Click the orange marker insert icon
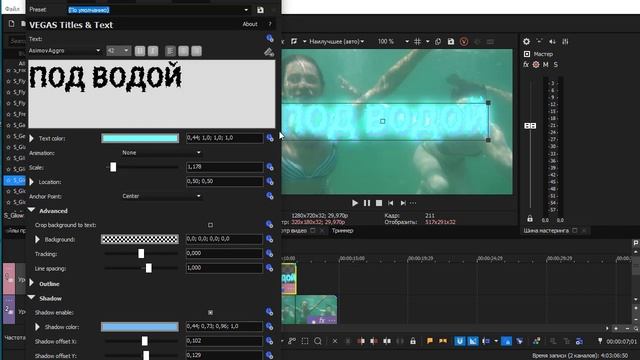This screenshot has width=640, height=360. pyautogui.click(x=430, y=341)
